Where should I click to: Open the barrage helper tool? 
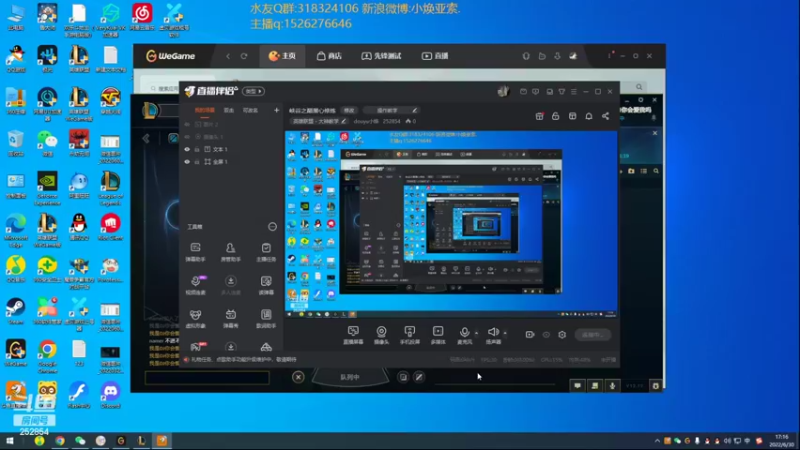(x=195, y=252)
